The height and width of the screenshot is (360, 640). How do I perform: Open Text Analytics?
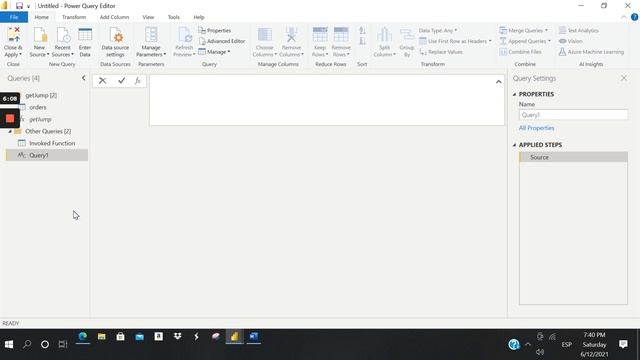pos(579,31)
